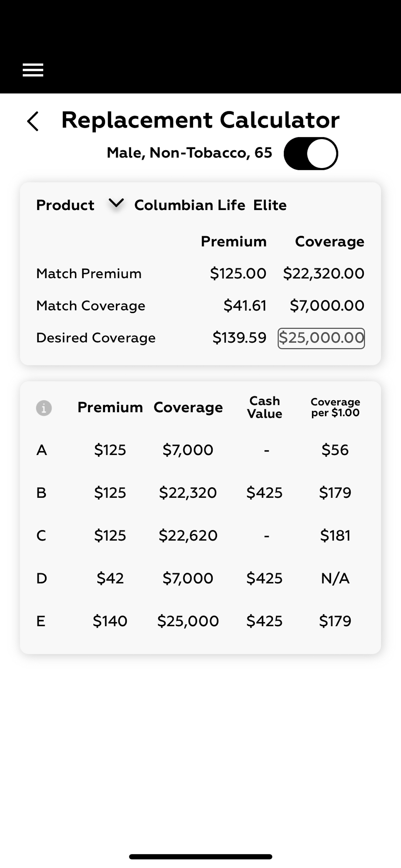The height and width of the screenshot is (868, 401).
Task: Tap the Cash Value column header
Action: click(265, 407)
